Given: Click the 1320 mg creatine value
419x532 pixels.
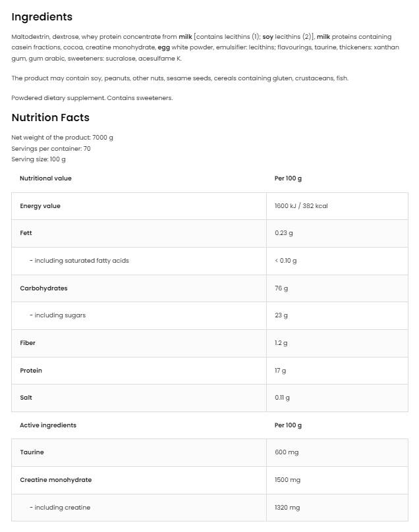Looking at the screenshot, I should coord(287,508).
